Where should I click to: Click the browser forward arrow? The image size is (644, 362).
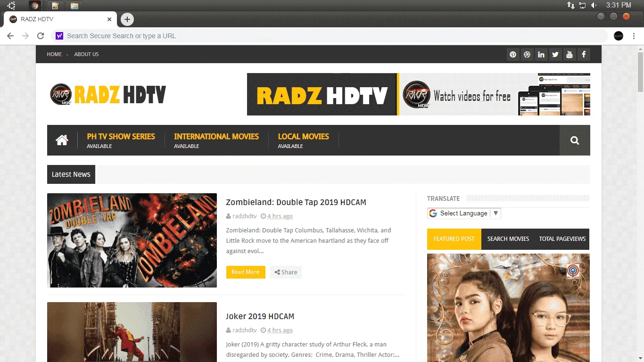point(25,36)
